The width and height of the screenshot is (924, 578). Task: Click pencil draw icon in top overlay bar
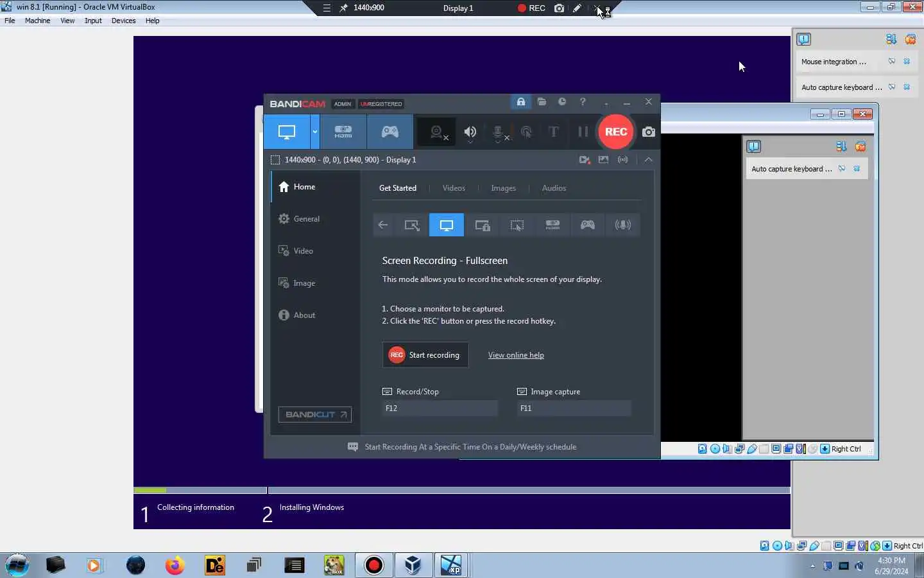577,8
